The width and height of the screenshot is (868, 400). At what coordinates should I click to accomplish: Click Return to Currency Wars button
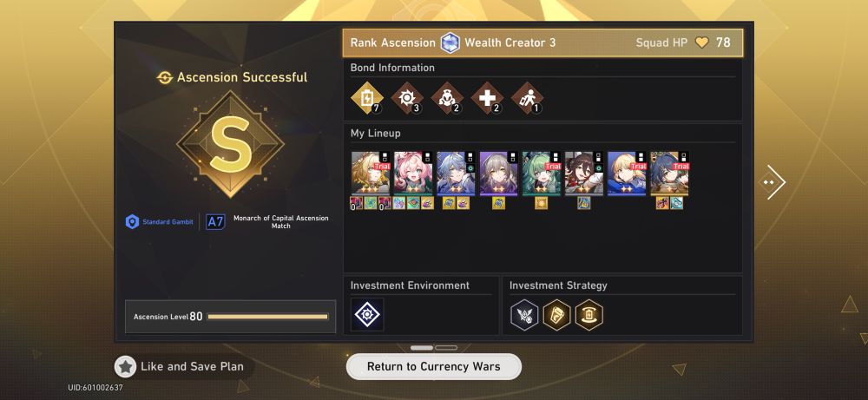[x=433, y=366]
